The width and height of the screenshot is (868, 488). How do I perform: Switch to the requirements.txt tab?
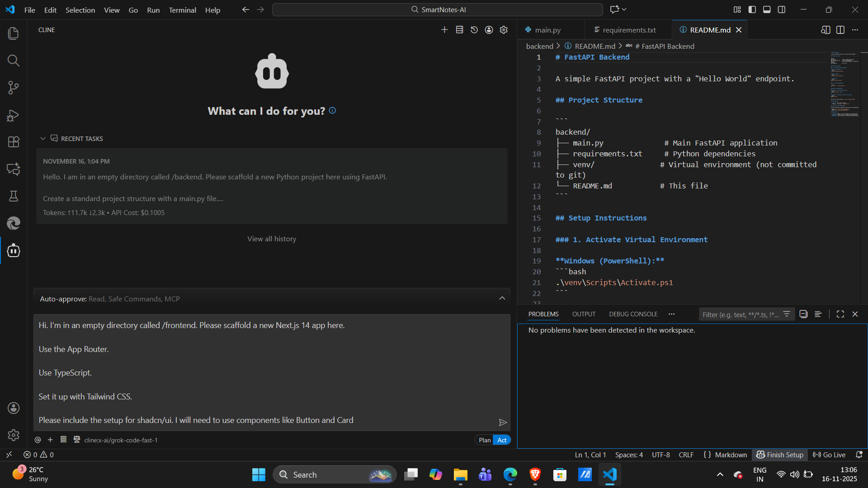click(x=628, y=30)
